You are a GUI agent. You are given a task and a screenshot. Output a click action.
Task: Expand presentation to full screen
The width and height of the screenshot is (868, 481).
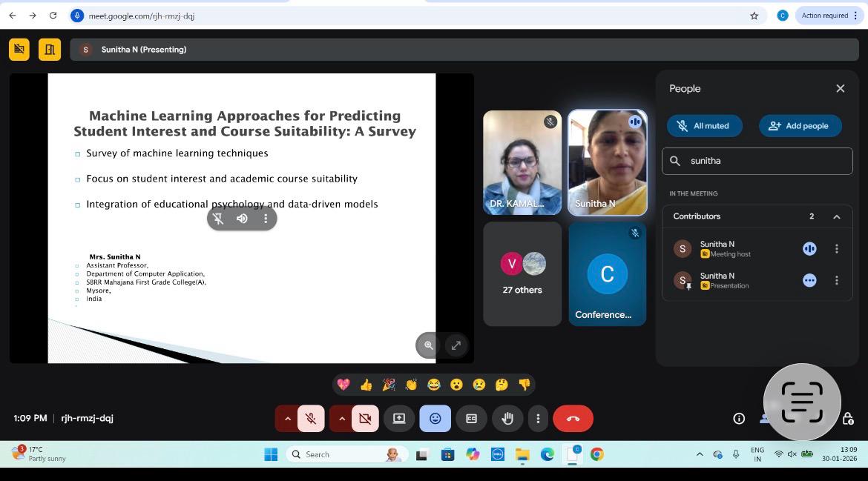[x=456, y=345]
